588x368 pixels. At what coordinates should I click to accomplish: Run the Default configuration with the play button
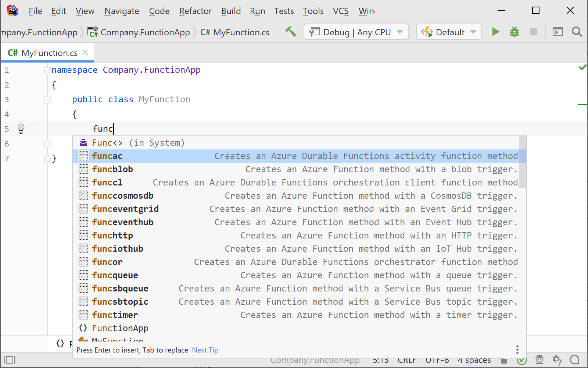[x=496, y=32]
